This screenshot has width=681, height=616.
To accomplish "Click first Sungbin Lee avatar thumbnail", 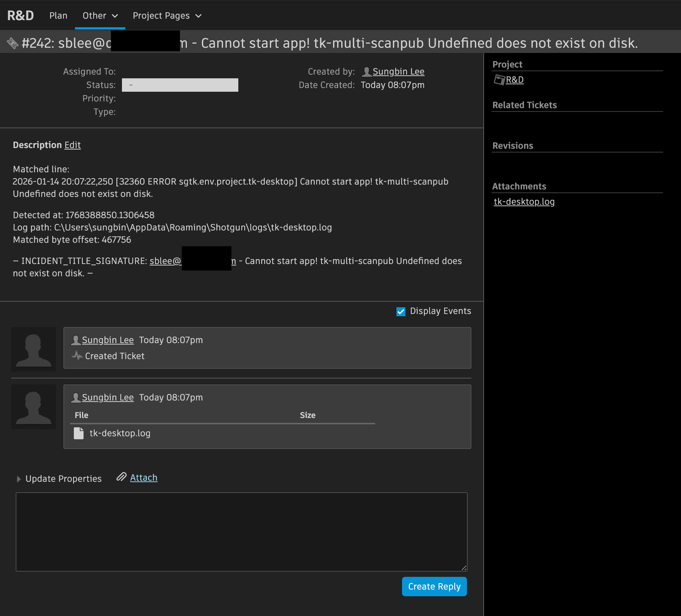I will pyautogui.click(x=34, y=349).
